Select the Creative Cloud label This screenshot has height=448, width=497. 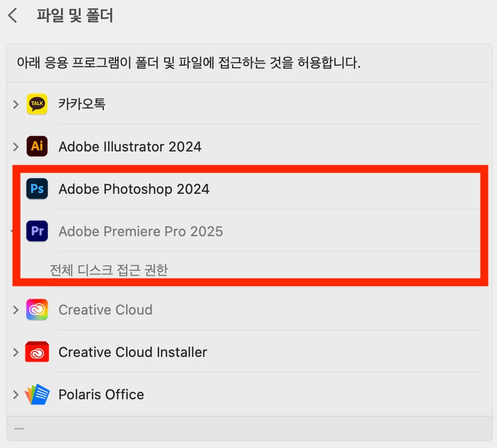[x=105, y=310]
